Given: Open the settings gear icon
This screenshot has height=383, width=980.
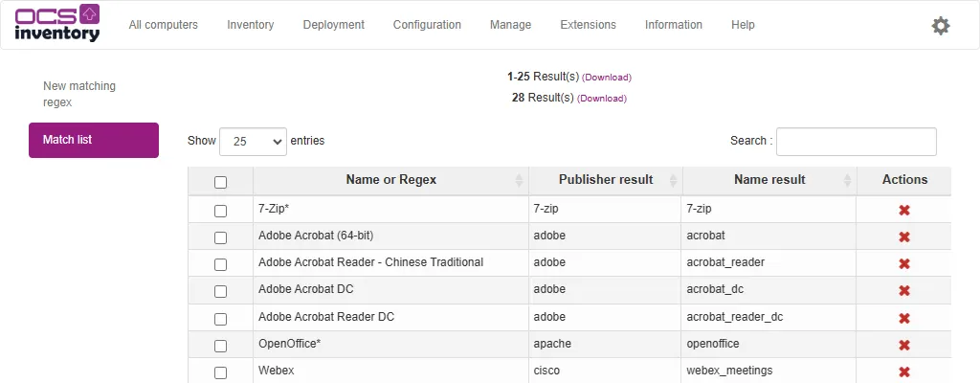Looking at the screenshot, I should click(941, 26).
